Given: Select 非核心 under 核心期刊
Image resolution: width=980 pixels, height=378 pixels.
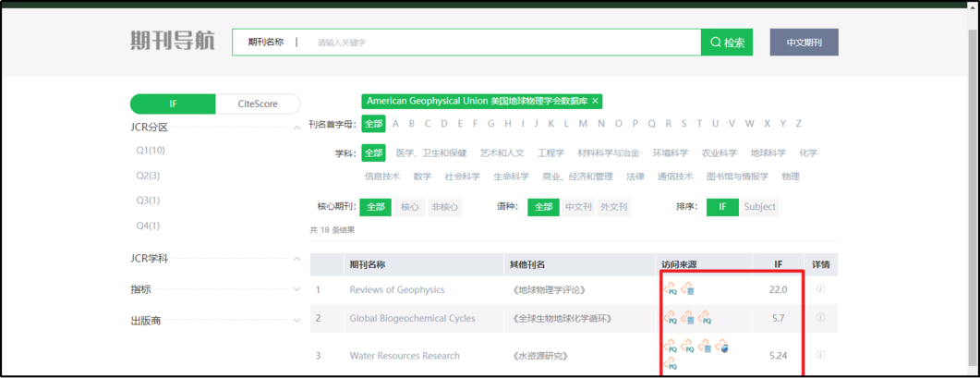Looking at the screenshot, I should [x=445, y=206].
